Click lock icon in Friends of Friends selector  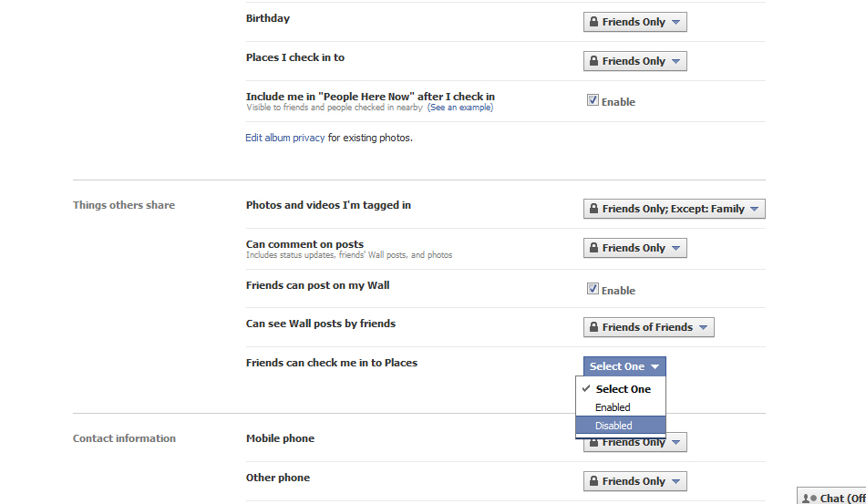[593, 326]
